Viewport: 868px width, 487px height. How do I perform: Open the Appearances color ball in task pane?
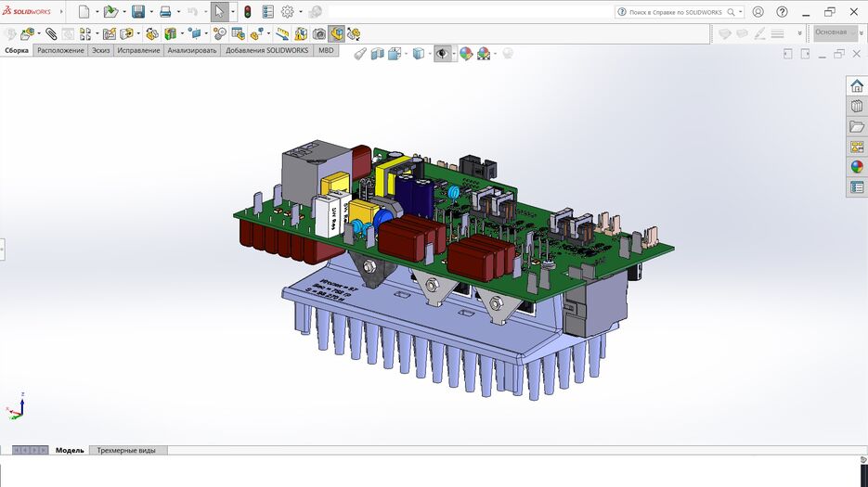click(x=857, y=168)
